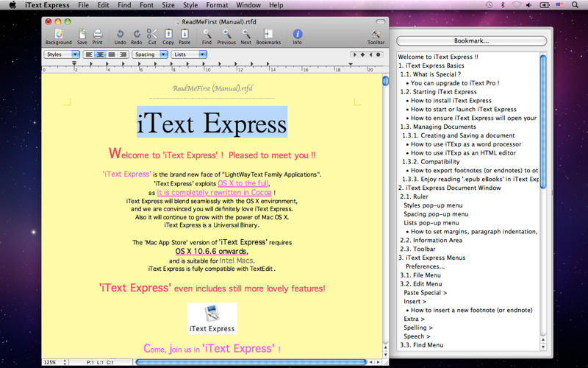This screenshot has width=588, height=368.
Task: Click the Bookmark... button
Action: 471,40
